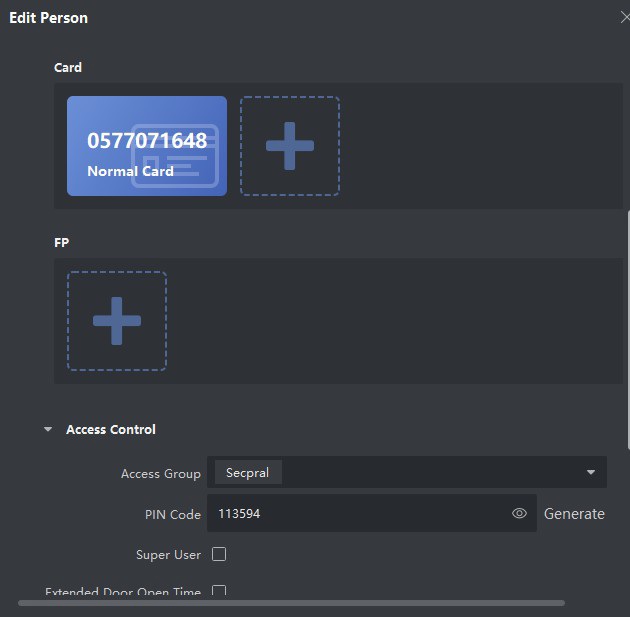Click the Normal Card label on the card
The width and height of the screenshot is (630, 617).
coord(130,171)
